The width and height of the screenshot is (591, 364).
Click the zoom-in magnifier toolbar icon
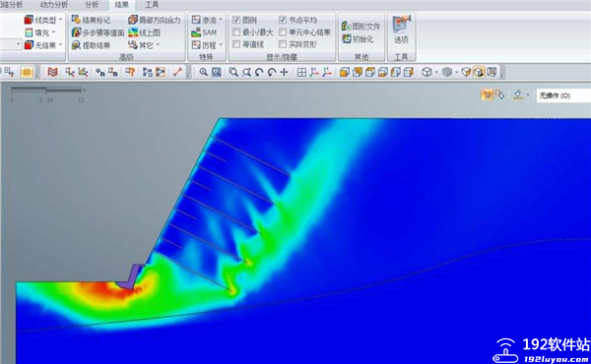204,72
